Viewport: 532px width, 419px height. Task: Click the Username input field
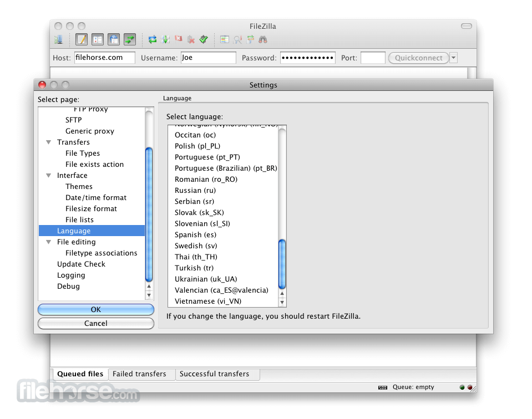[209, 58]
